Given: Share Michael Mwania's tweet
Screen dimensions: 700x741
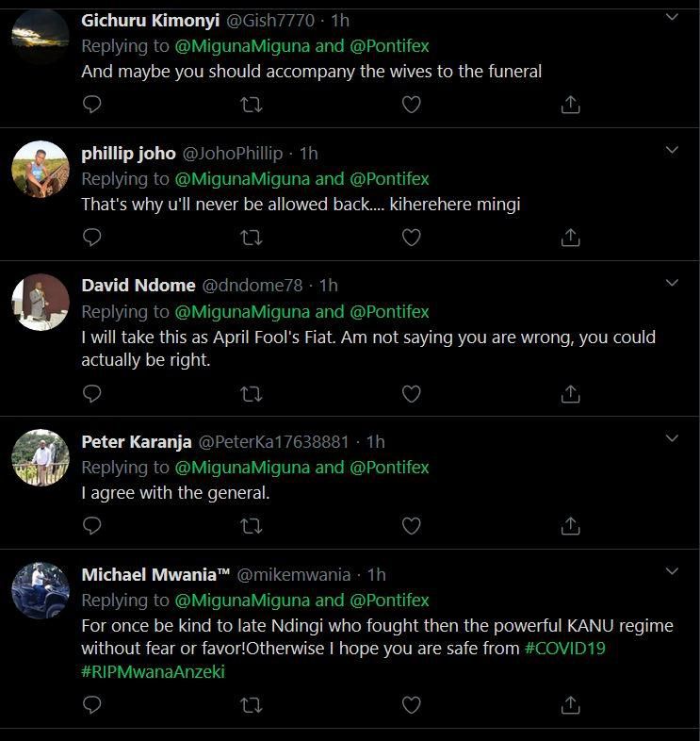Looking at the screenshot, I should (570, 704).
